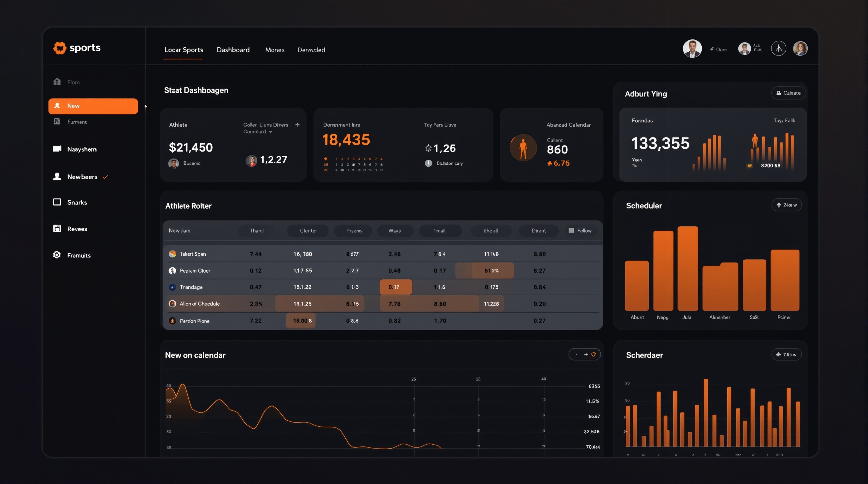This screenshot has height=484, width=868.
Task: Select the highlighted 0.17 cell in Trandage row
Action: 396,287
